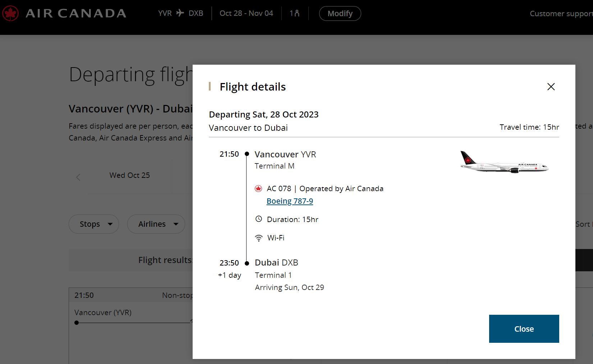593x364 pixels.
Task: Expand the Airlines filter dropdown
Action: (x=156, y=224)
